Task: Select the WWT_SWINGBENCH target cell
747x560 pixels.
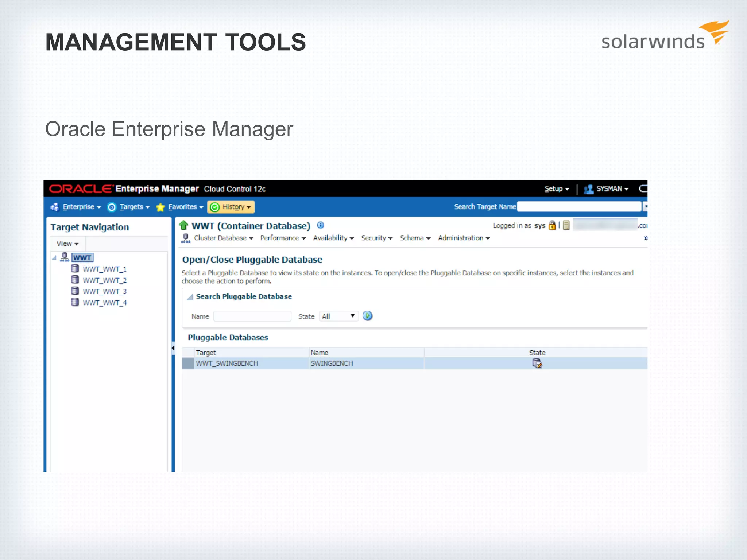Action: (x=252, y=363)
